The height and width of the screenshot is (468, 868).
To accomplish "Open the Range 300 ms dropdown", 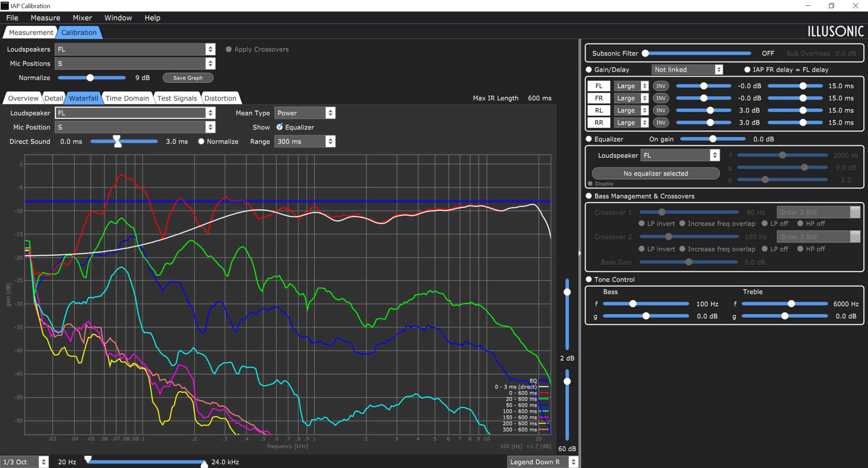I will point(305,142).
